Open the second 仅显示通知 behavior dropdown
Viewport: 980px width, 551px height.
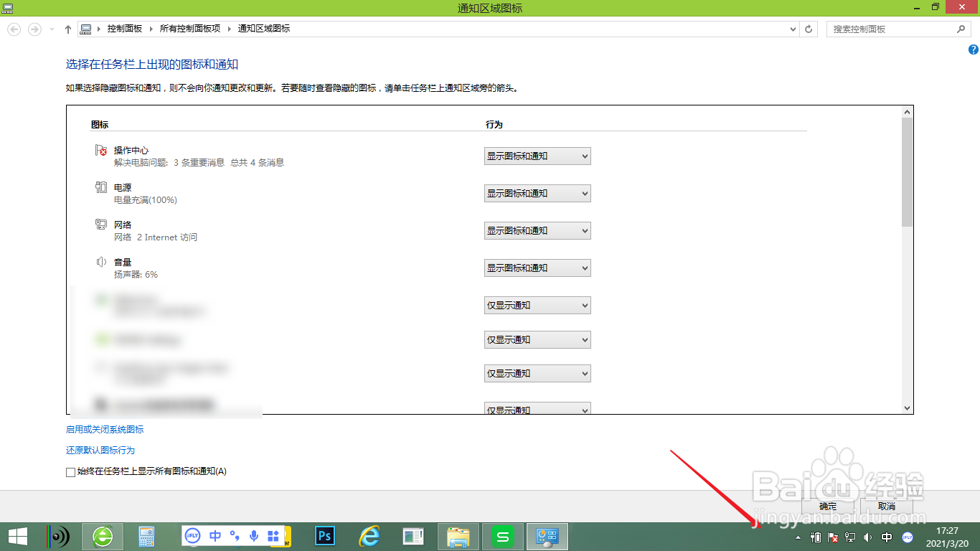[x=537, y=339]
